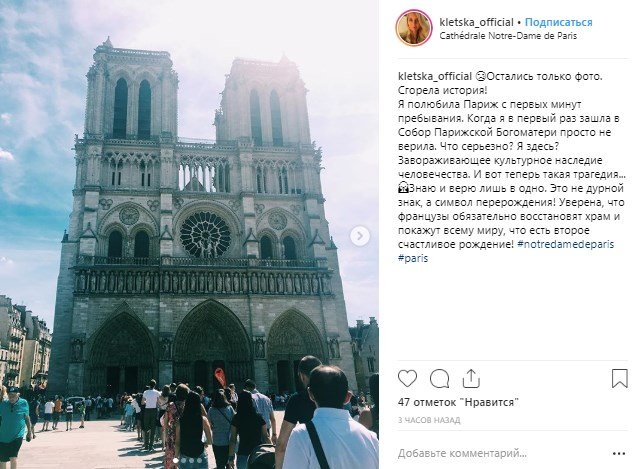Viewport: 638px width, 469px height.
Task: Open the share arrow icon
Action: tap(471, 379)
